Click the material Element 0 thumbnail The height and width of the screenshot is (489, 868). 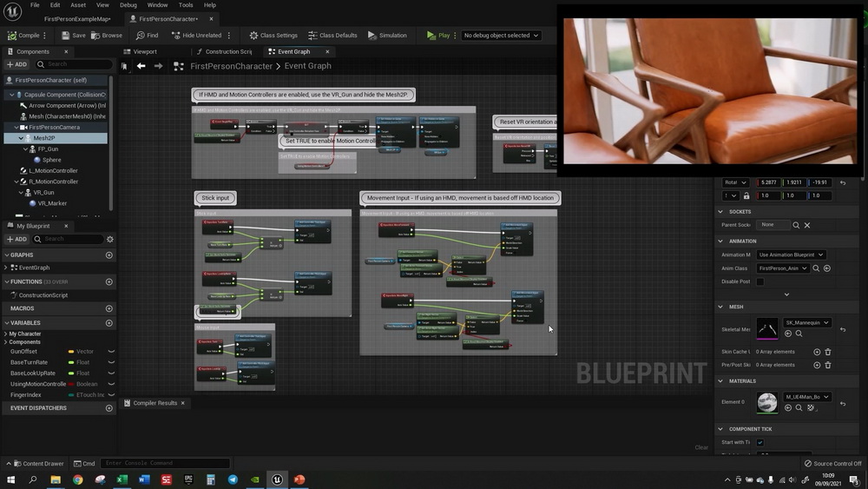coord(767,403)
